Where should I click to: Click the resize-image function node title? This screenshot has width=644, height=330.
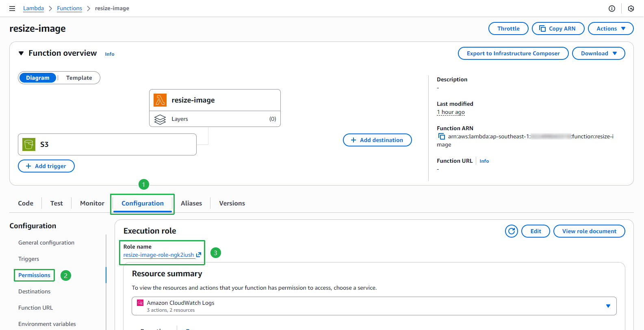(x=193, y=100)
